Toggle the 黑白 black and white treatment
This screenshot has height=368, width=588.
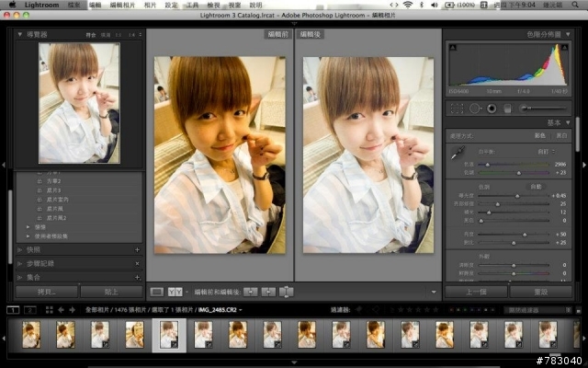[x=560, y=134]
